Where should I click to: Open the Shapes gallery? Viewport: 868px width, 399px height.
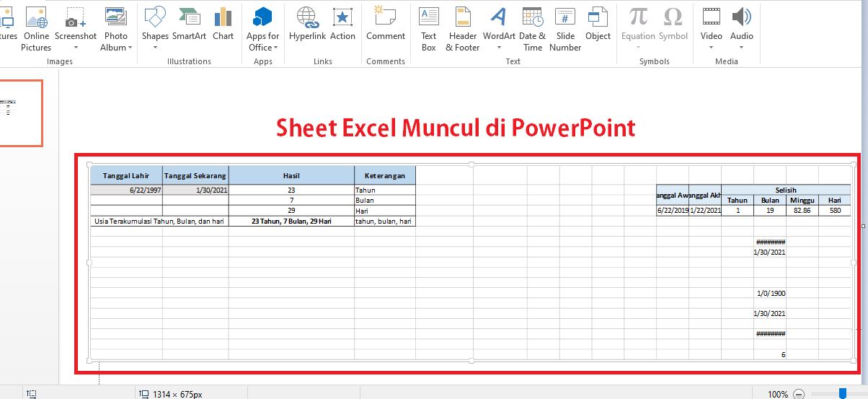(x=155, y=29)
